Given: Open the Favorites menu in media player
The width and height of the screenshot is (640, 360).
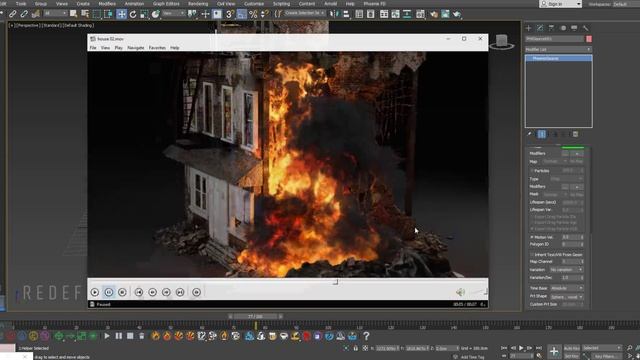Looking at the screenshot, I should [157, 48].
